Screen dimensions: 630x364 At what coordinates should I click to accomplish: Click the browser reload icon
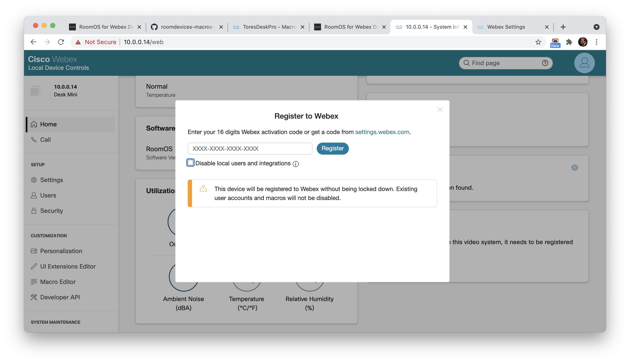pyautogui.click(x=61, y=42)
